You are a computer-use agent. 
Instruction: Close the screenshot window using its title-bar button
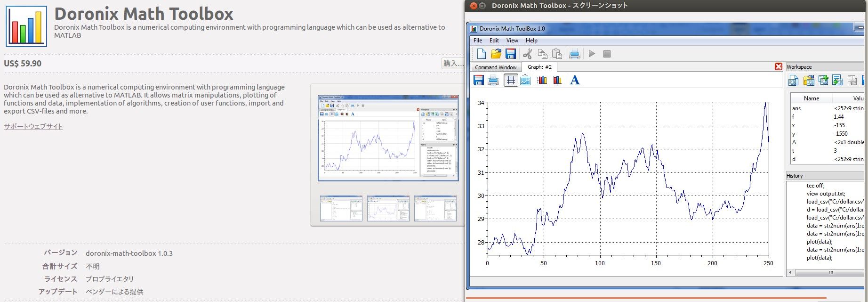click(474, 6)
